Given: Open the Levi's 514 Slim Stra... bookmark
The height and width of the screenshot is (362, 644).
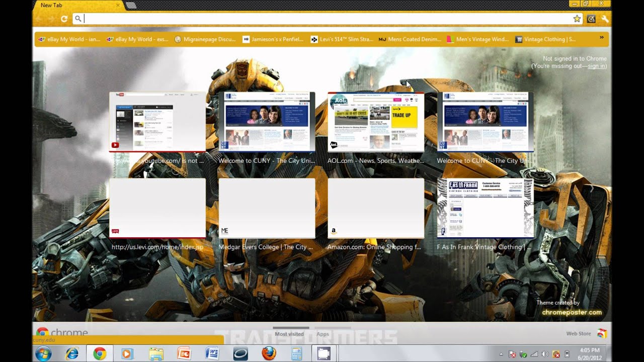Looking at the screenshot, I should click(341, 39).
